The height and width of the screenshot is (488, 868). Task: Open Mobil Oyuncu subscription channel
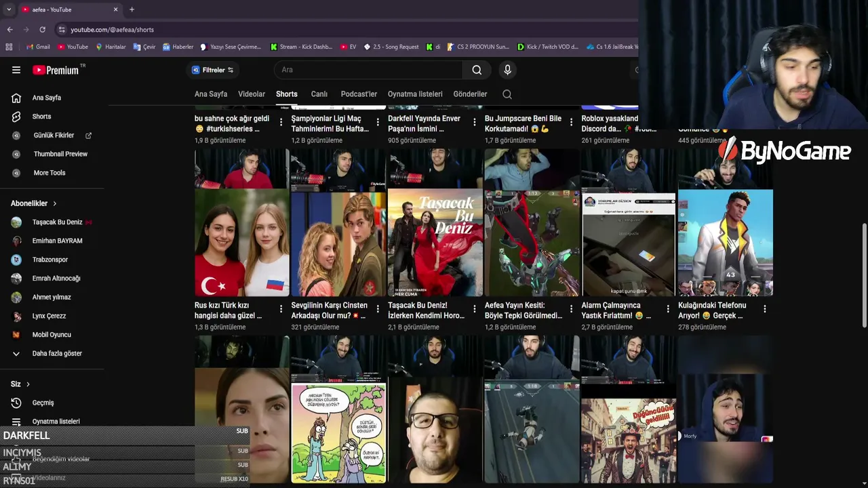point(52,335)
